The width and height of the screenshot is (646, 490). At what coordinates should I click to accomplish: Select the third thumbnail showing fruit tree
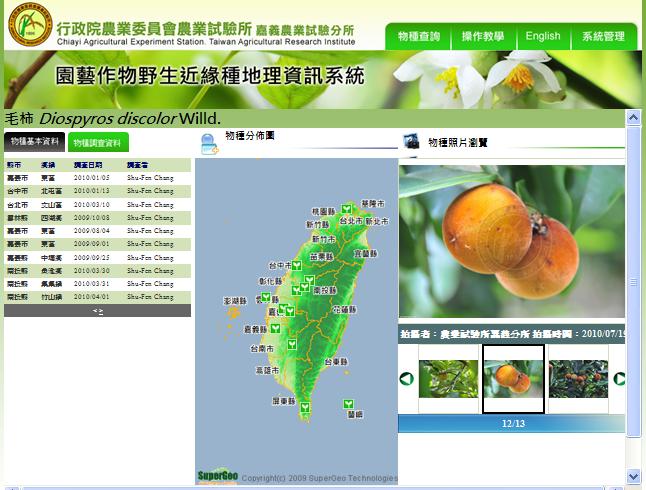click(x=578, y=379)
